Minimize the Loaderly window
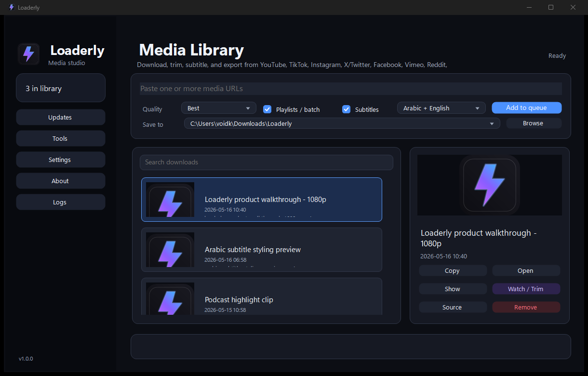 (529, 7)
